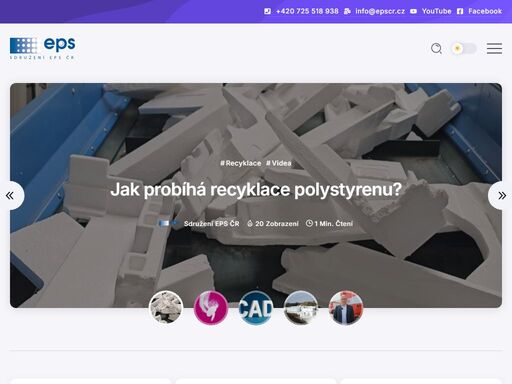
Task: Click the Facebook logo icon
Action: (460, 11)
